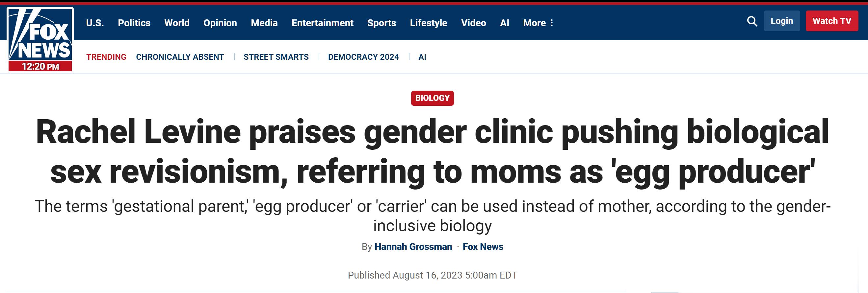Navigate to Entertainment section
This screenshot has height=293, width=868.
[323, 23]
